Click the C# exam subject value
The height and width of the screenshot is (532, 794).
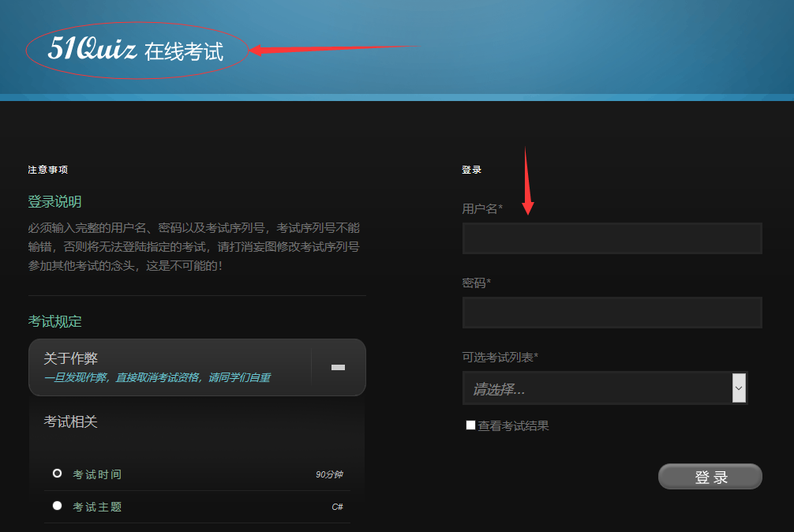(337, 507)
